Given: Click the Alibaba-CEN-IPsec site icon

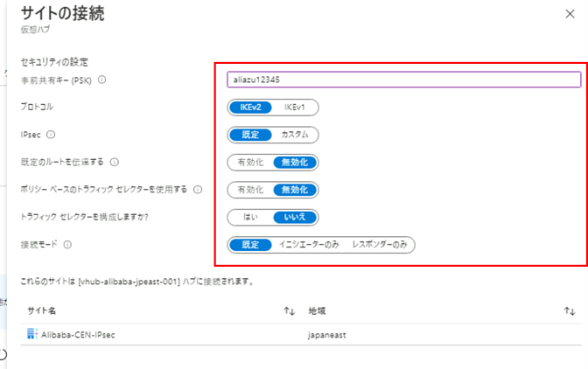Looking at the screenshot, I should (x=32, y=333).
